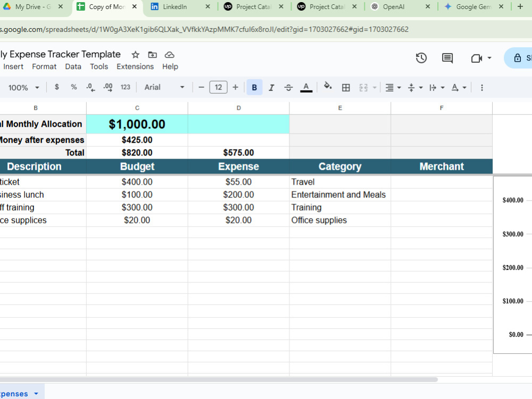This screenshot has width=532, height=399.
Task: Open the Data menu
Action: [73, 66]
